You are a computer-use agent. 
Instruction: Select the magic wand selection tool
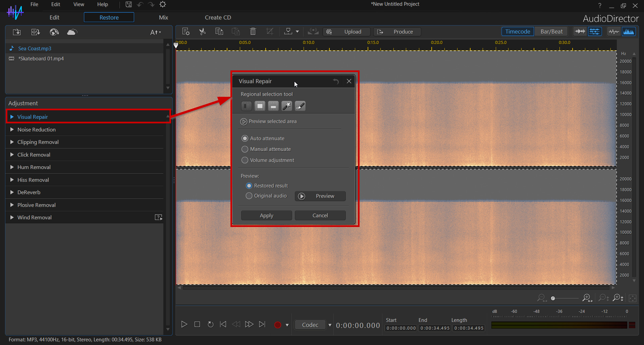coord(286,106)
